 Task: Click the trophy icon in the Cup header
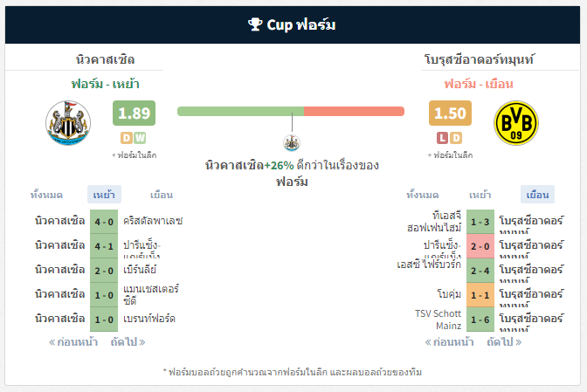click(255, 24)
